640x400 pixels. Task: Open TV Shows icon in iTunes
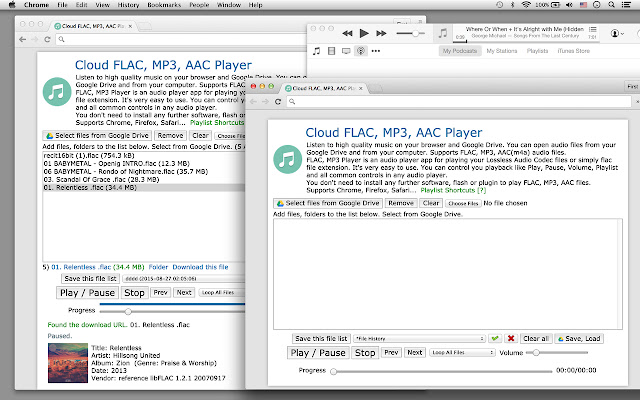pyautogui.click(x=346, y=51)
